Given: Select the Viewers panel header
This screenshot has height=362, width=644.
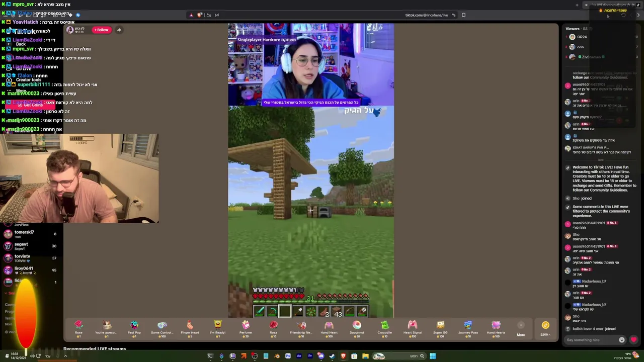Looking at the screenshot, I should [577, 29].
